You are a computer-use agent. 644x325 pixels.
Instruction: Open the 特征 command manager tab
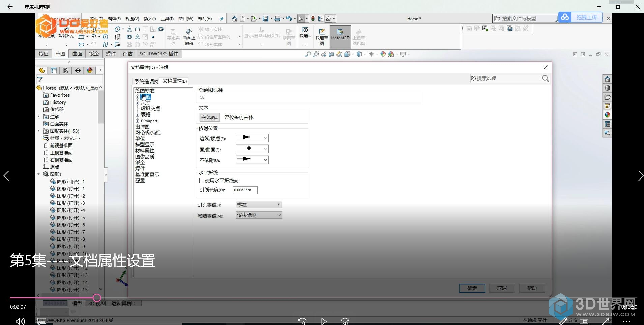pyautogui.click(x=43, y=54)
